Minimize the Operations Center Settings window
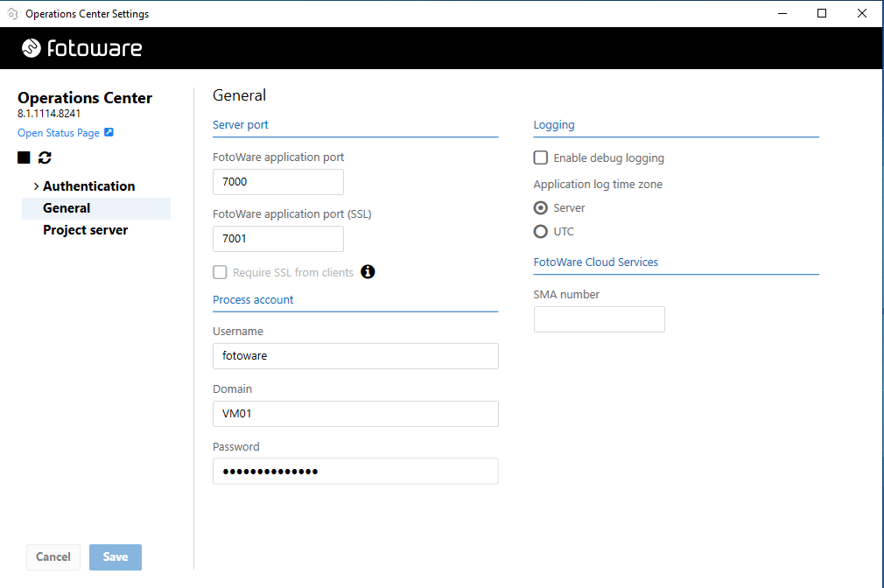Viewport: 884px width, 588px height. (x=782, y=13)
